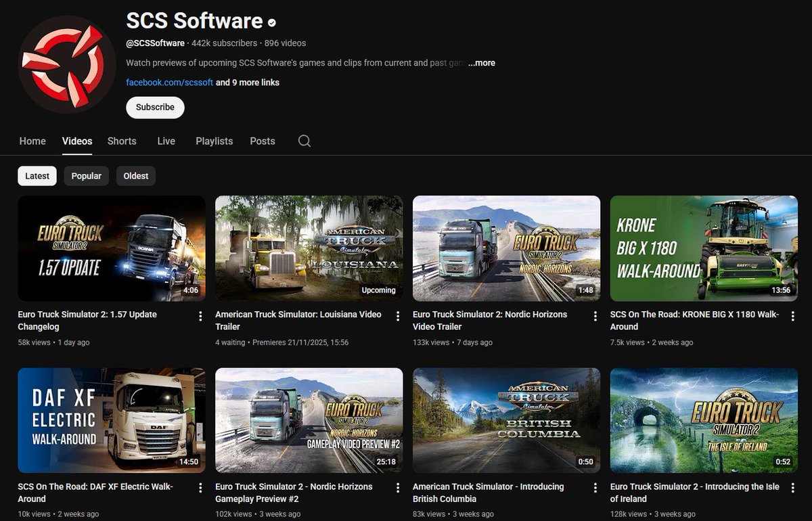This screenshot has height=521, width=812.
Task: Open options menu for Introducing British Columbia video
Action: click(x=595, y=488)
